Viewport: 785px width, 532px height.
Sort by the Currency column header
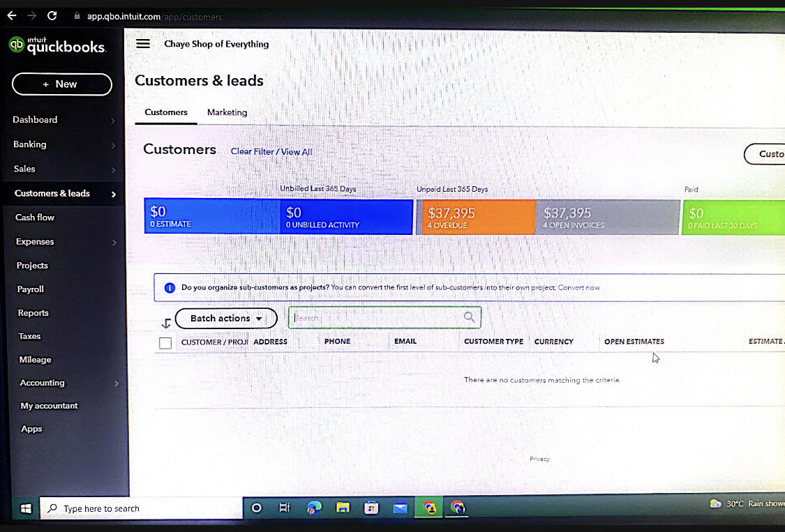tap(554, 342)
